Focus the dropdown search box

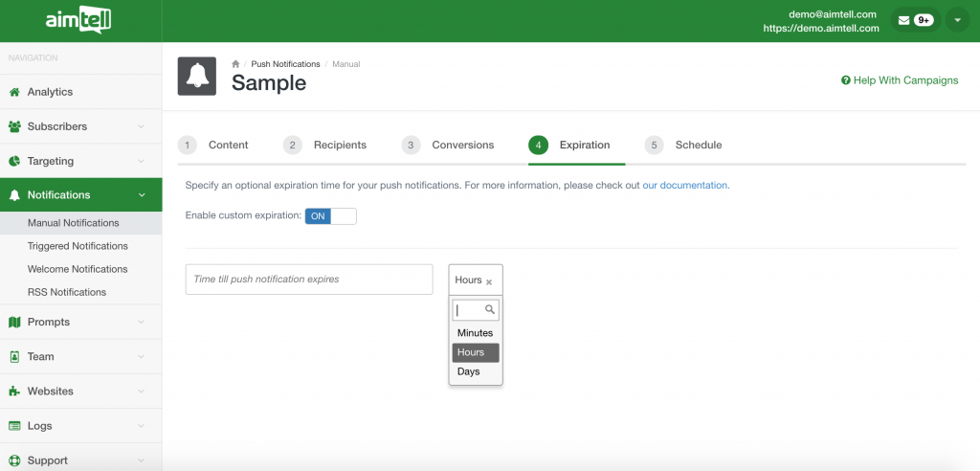[x=476, y=309]
